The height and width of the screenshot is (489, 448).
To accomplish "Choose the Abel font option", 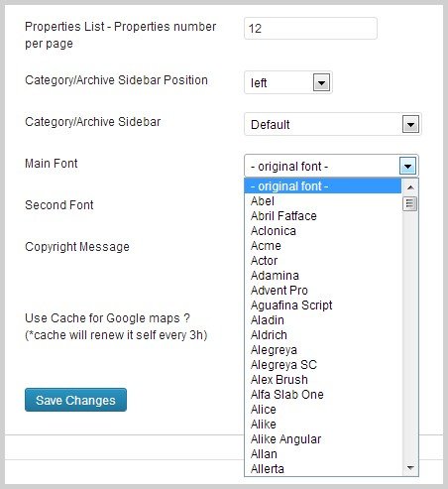I will (323, 201).
